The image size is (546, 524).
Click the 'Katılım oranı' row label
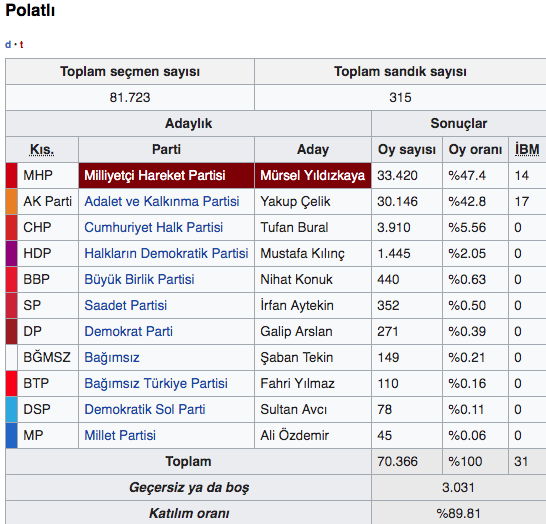(x=189, y=514)
